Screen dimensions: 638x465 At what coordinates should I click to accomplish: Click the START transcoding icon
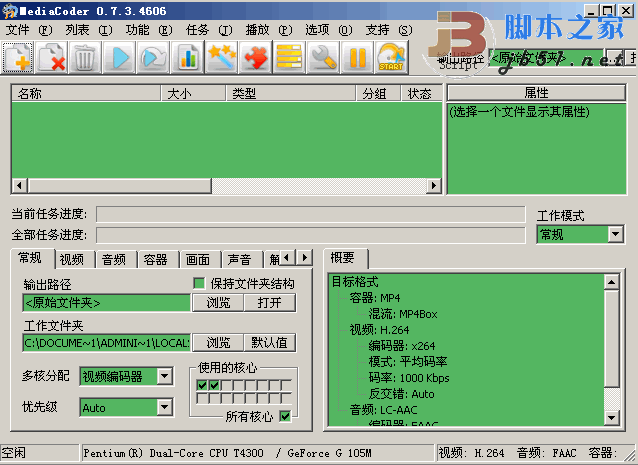pos(391,57)
